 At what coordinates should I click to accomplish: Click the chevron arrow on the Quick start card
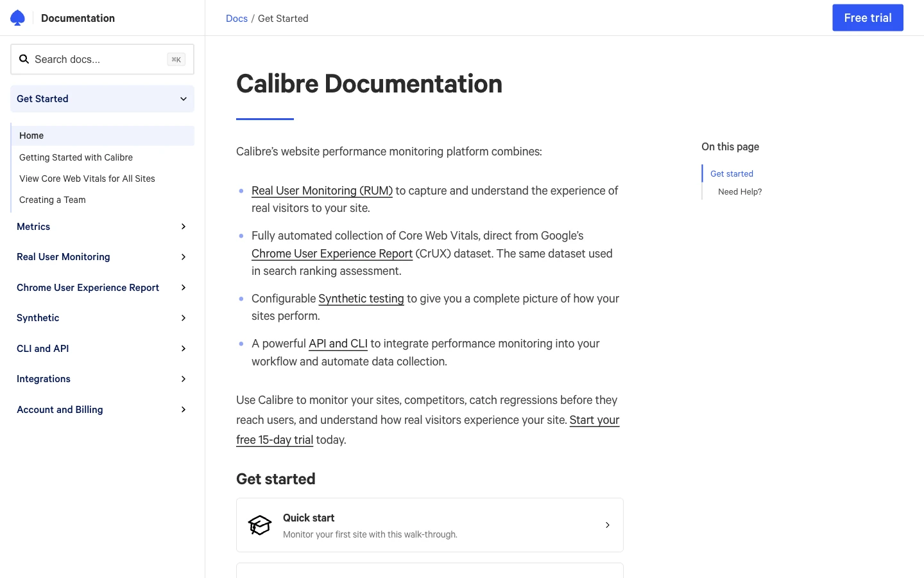click(x=607, y=525)
